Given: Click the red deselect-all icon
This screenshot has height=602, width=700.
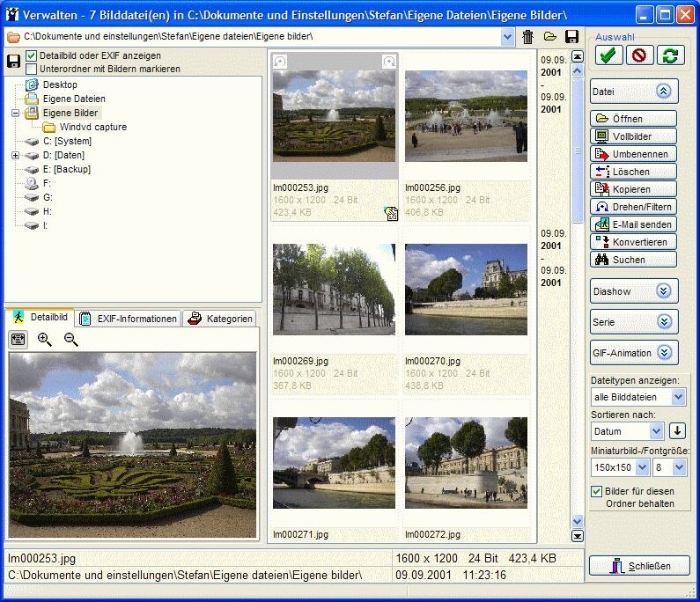Looking at the screenshot, I should point(638,55).
